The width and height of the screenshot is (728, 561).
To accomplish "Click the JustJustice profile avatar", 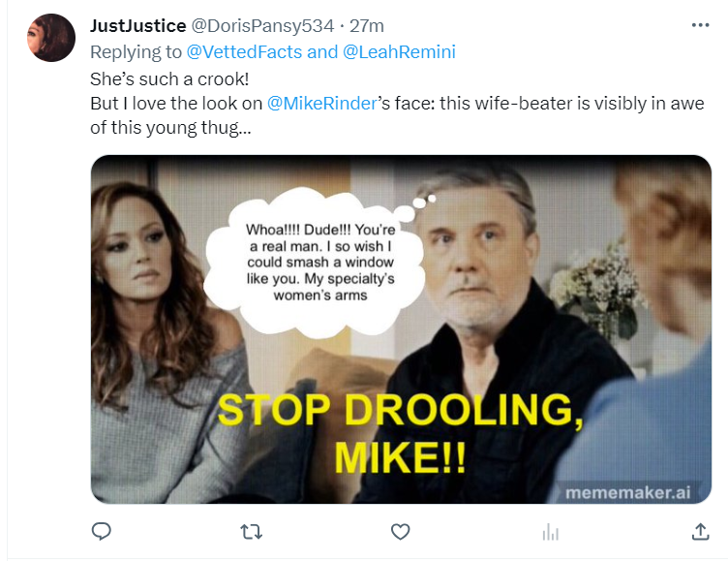I will coord(52,39).
